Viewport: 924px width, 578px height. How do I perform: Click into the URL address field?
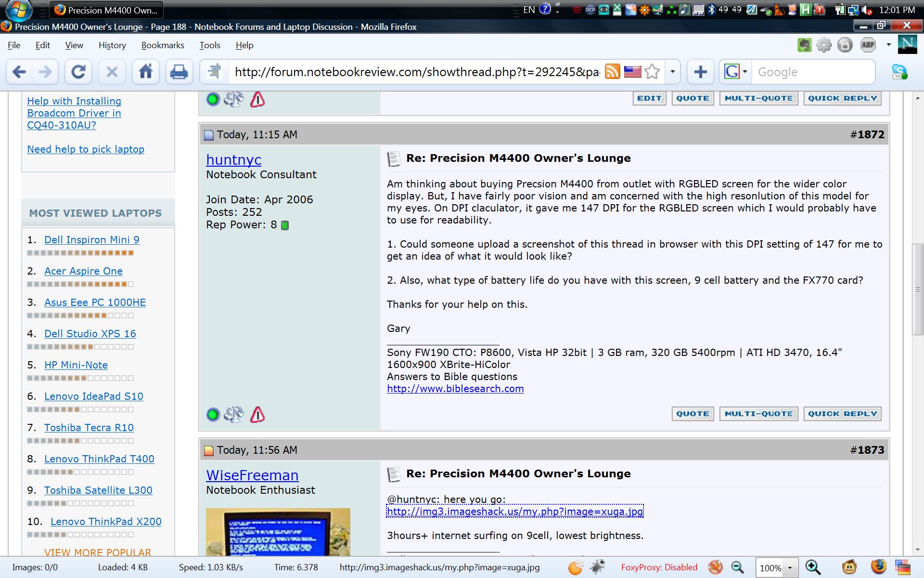point(417,72)
